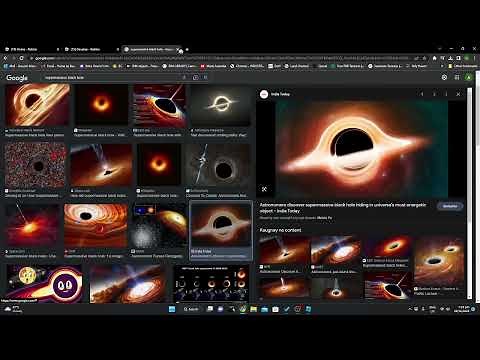Select the swirling ringed black hole thumbnail

[x=38, y=105]
